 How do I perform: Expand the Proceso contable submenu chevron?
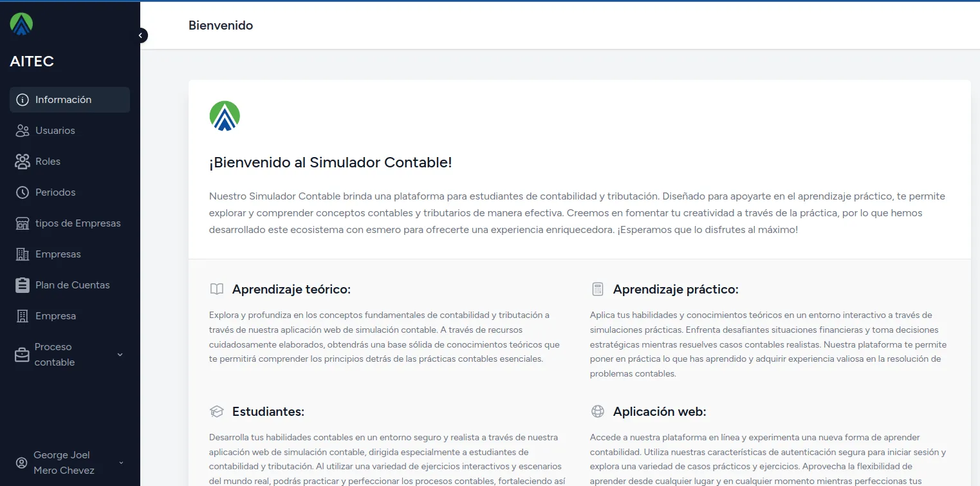[x=120, y=355]
